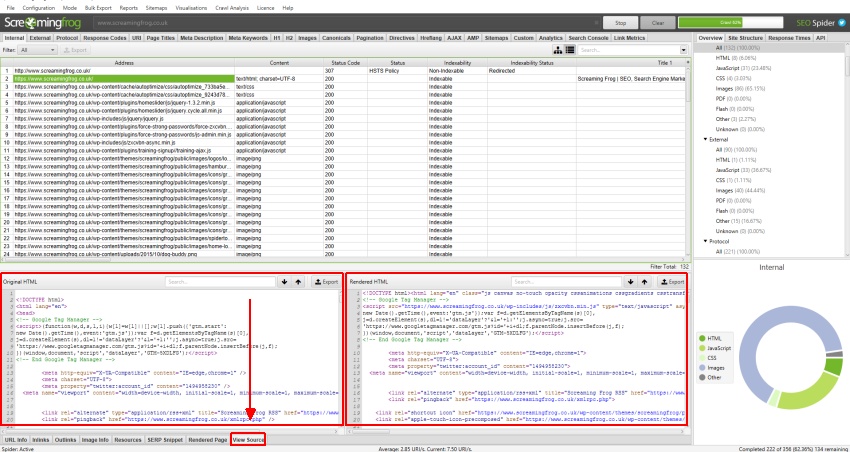
Task: Open the Crawl Analysis menu
Action: tap(232, 8)
